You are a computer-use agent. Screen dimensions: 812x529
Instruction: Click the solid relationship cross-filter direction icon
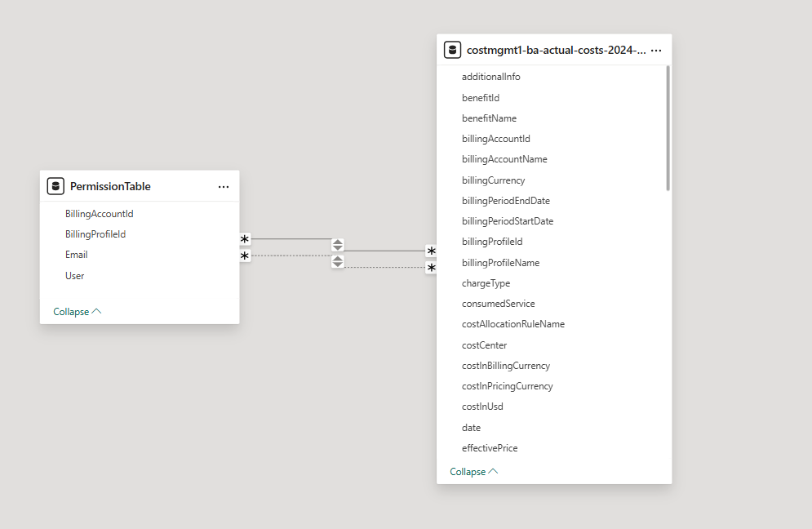[338, 245]
